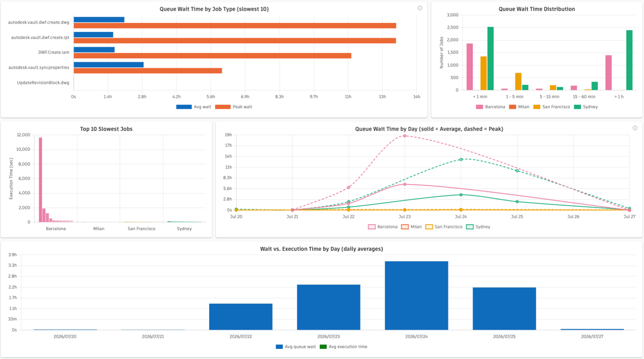Screen dimensions: 644x359
Task: Toggle San Francisco series in distribution legend
Action: 551,107
